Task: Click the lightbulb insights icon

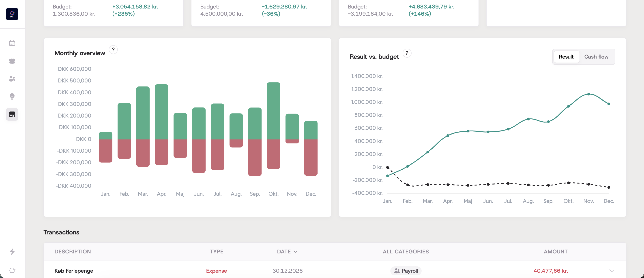Action: coord(12,97)
